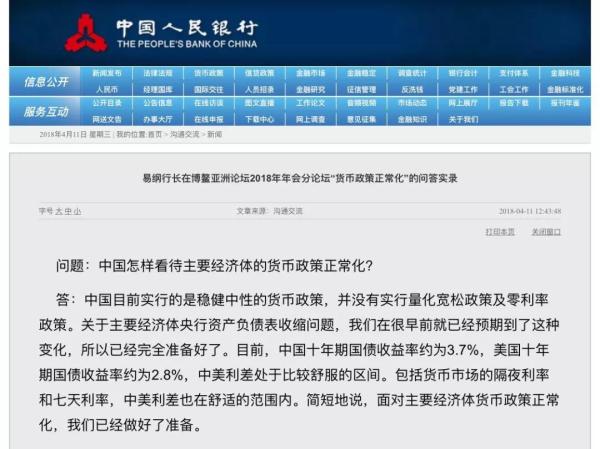
Task: Click the 新闻 breadcrumb link
Action: pos(215,134)
